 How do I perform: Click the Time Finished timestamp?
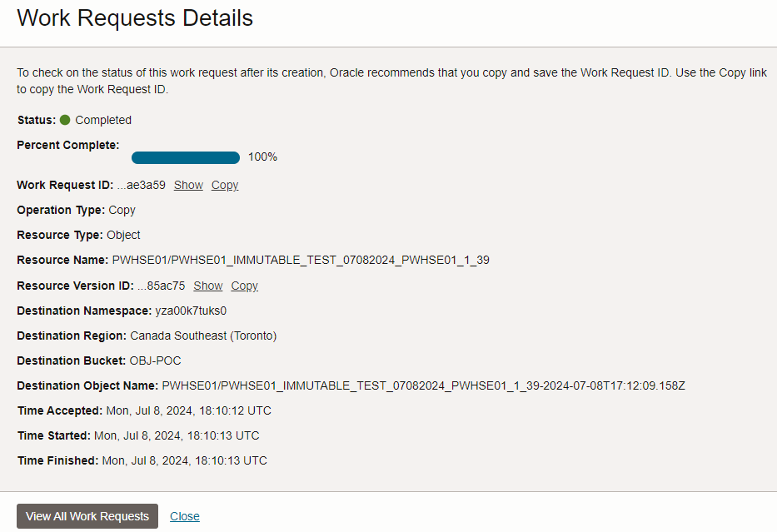coord(184,460)
